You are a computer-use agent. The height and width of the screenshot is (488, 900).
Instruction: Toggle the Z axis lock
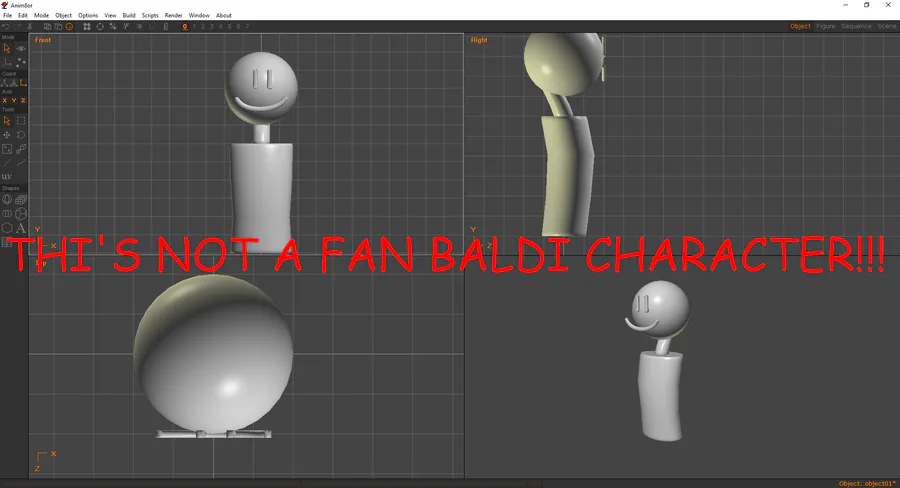(23, 100)
